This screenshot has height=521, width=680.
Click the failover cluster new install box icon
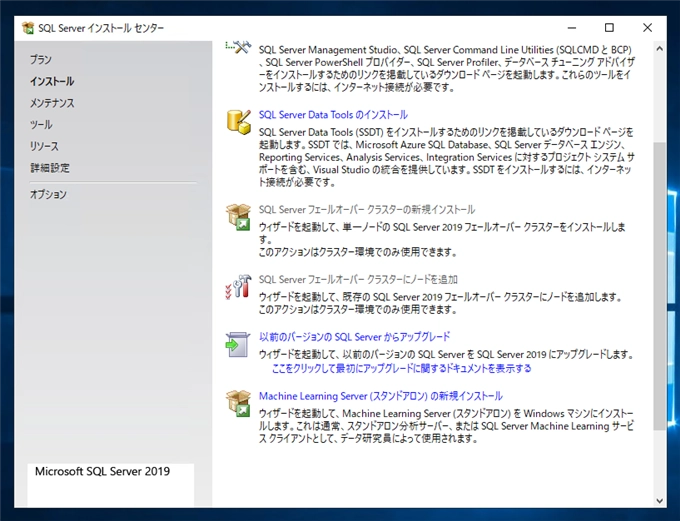239,216
